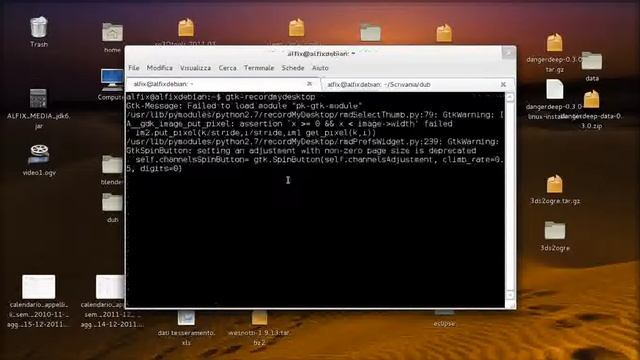
Task: Open the Aiuto menu
Action: point(320,68)
